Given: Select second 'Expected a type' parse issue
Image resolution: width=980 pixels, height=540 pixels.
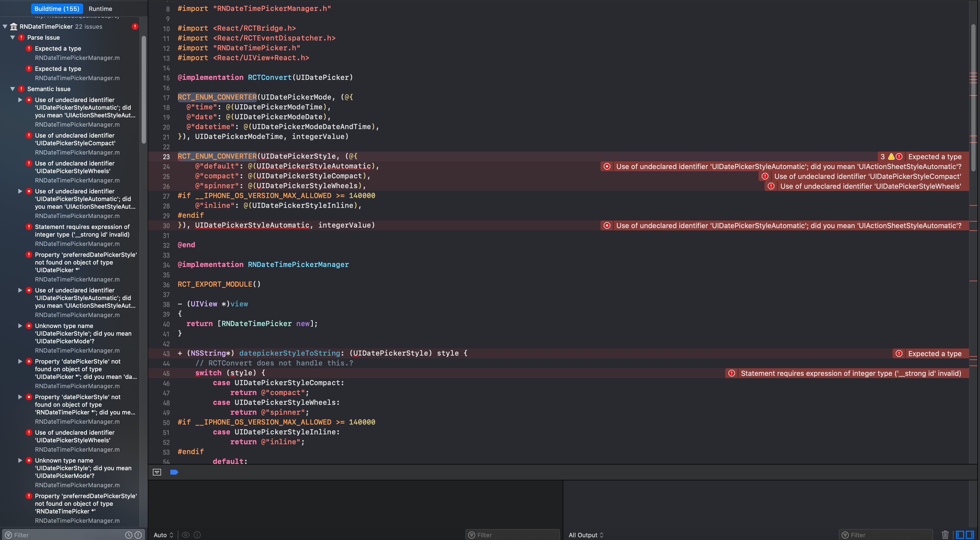Looking at the screenshot, I should [58, 69].
